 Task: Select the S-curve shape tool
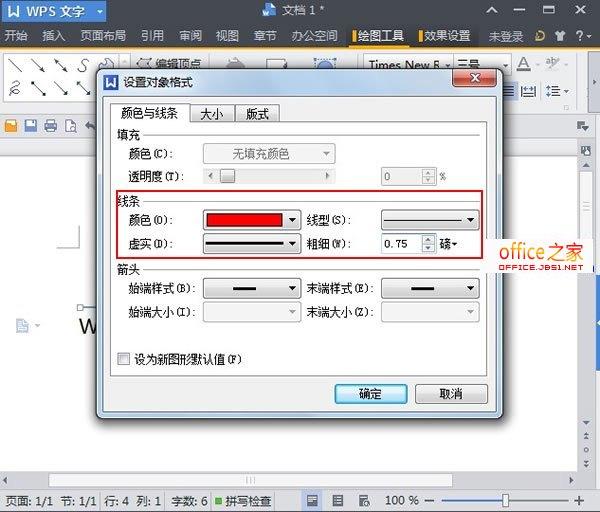(x=83, y=65)
